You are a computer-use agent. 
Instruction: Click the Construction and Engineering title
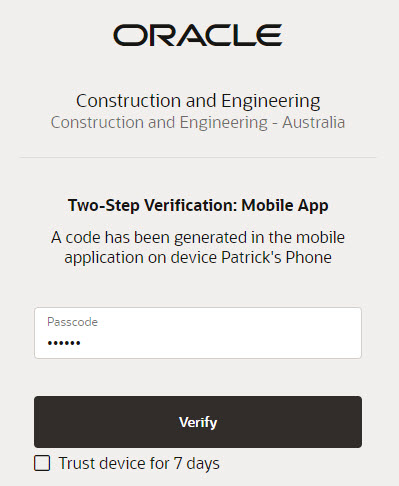coord(198,101)
